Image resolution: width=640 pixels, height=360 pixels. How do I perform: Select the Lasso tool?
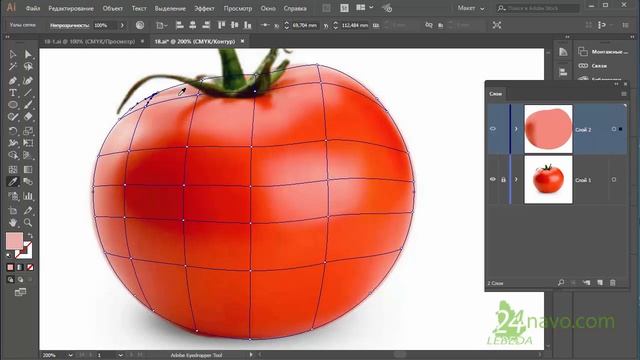click(28, 67)
